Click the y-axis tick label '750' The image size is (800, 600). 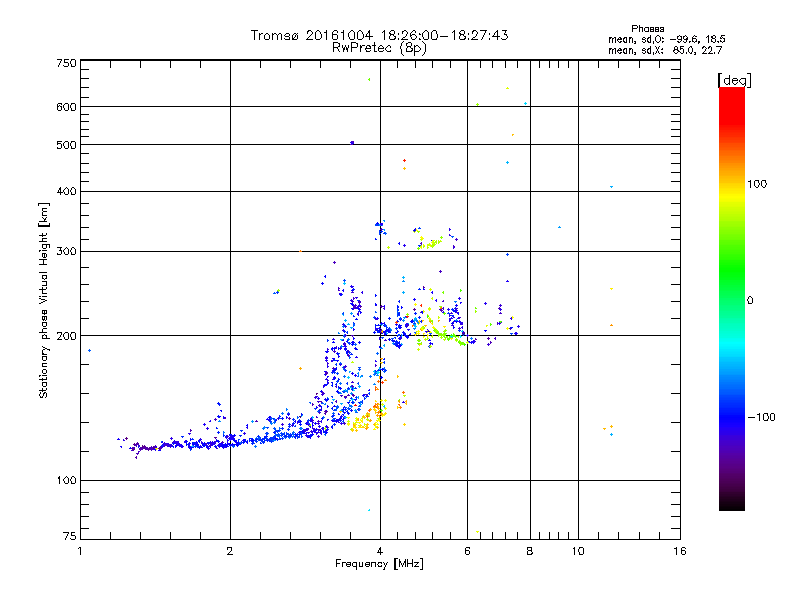click(x=66, y=63)
